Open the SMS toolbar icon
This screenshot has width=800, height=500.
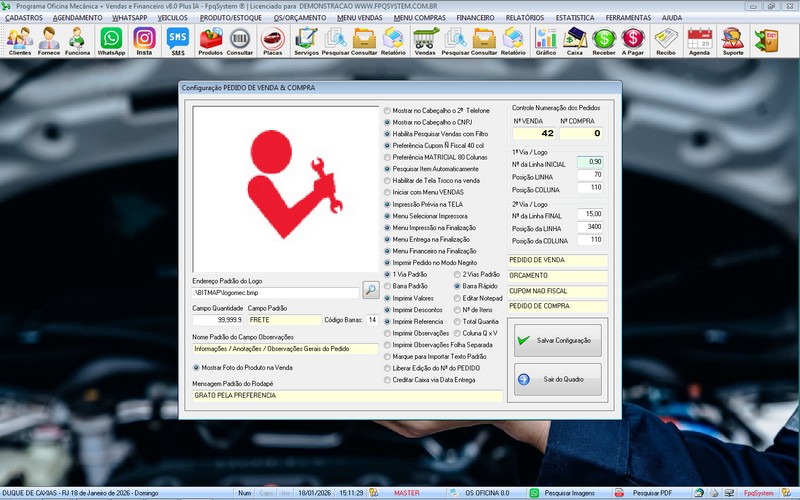coord(178,40)
